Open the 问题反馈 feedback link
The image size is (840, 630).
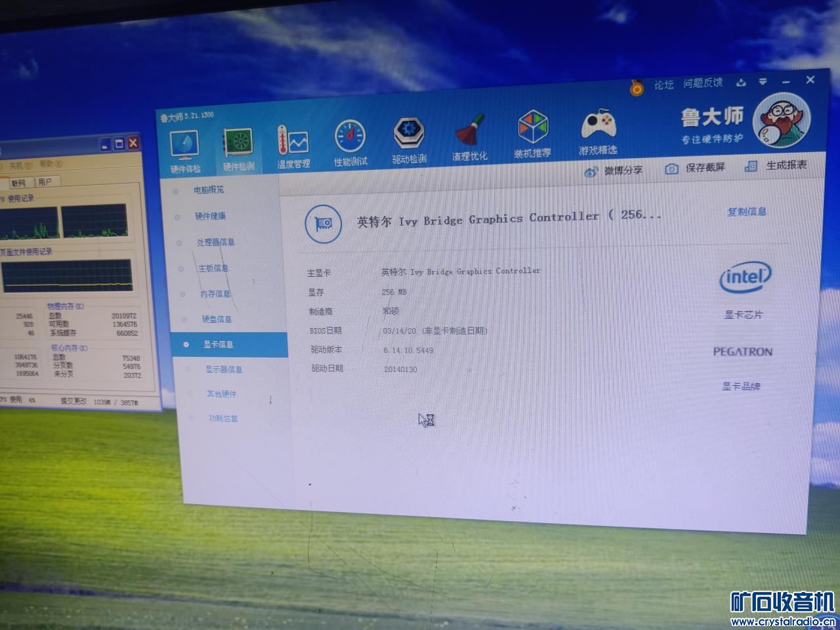pyautogui.click(x=703, y=83)
